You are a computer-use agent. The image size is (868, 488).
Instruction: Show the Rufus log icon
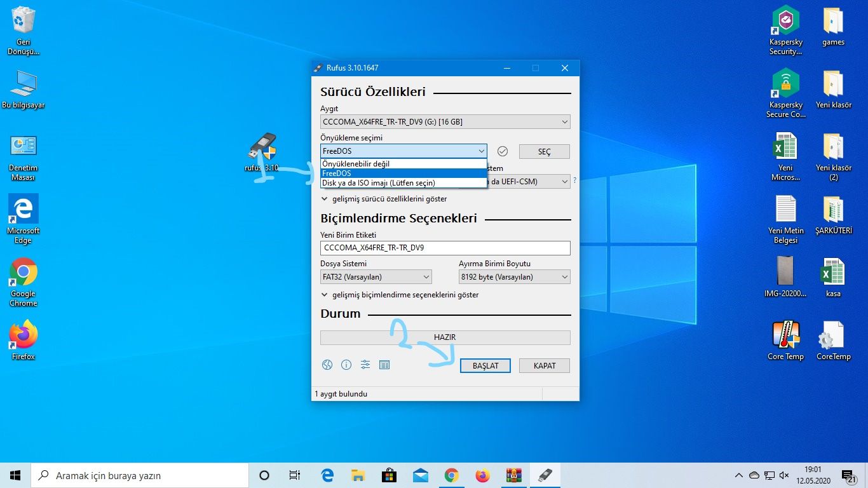(384, 365)
